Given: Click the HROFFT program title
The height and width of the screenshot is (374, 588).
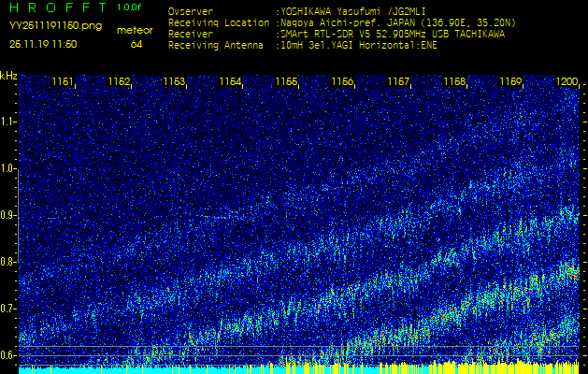Looking at the screenshot, I should point(58,7).
